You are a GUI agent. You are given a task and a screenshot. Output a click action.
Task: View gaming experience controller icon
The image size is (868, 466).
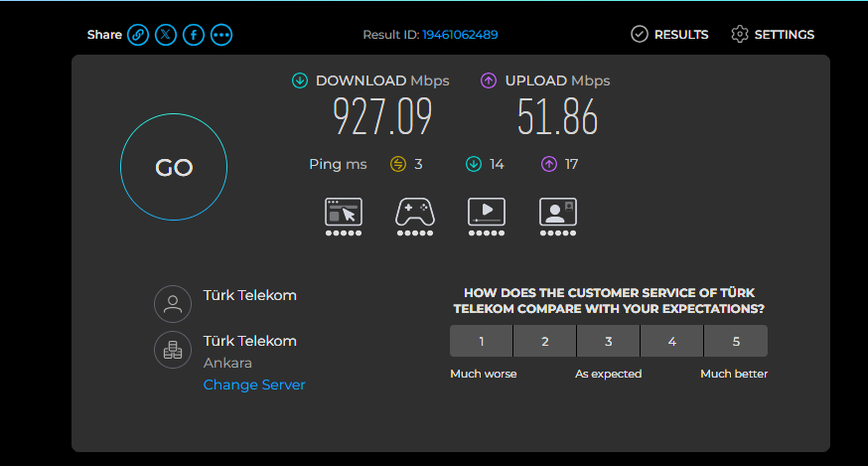[x=414, y=217]
